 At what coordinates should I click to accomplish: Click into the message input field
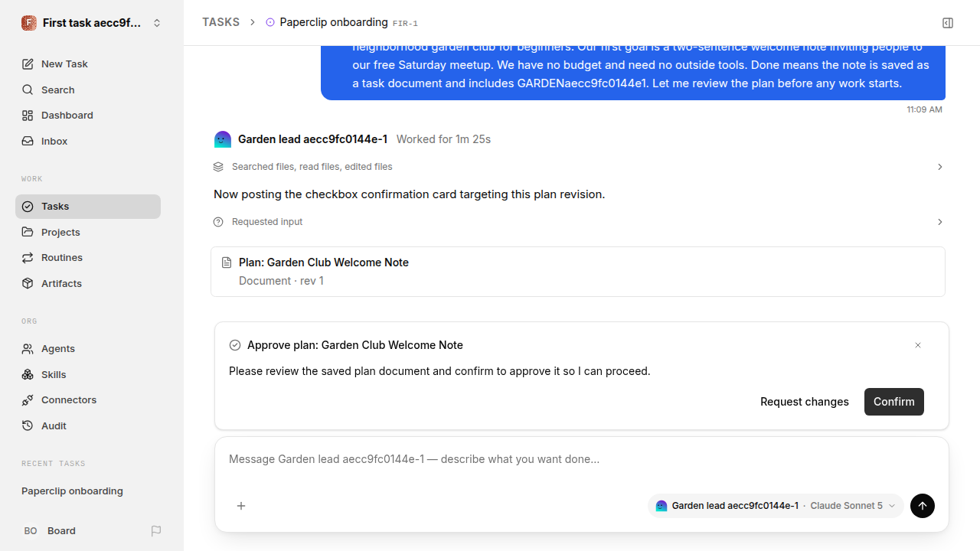(582, 459)
